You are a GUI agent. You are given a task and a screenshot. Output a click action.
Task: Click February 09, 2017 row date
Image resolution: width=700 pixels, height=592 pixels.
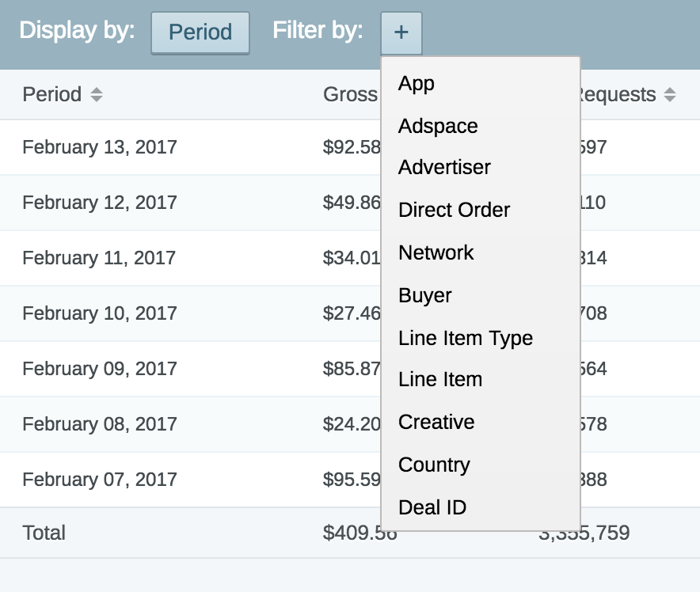click(x=100, y=369)
